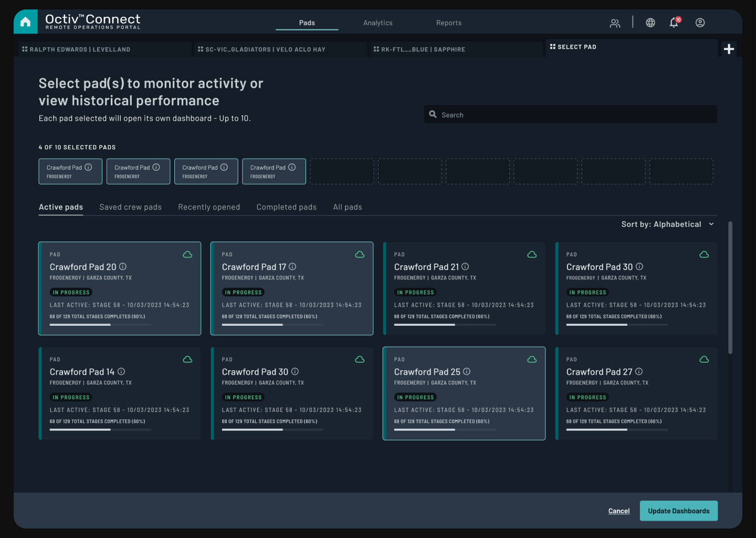756x538 pixels.
Task: Click the search magnifier icon
Action: [x=433, y=114]
